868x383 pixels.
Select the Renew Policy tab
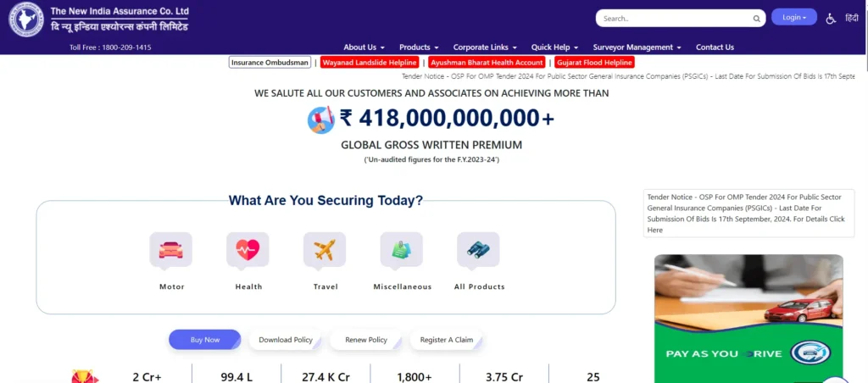coord(366,340)
